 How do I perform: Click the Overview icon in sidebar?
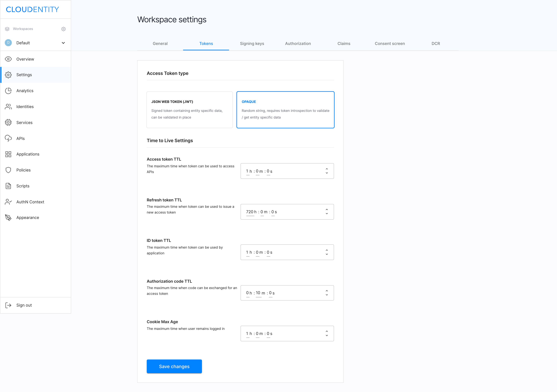click(8, 59)
